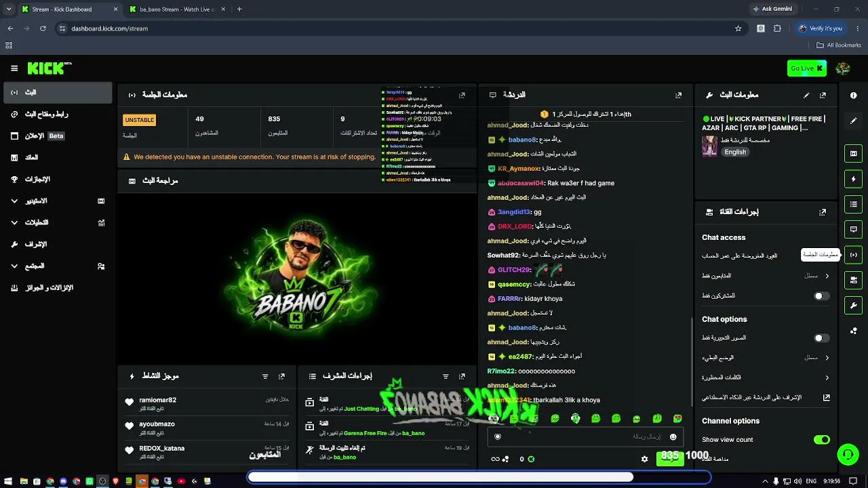
Task: Open AI chat moderation external link
Action: [826, 398]
